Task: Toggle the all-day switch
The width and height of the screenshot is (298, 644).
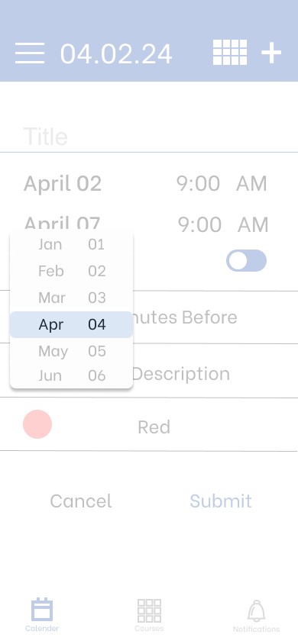Action: pos(246,261)
